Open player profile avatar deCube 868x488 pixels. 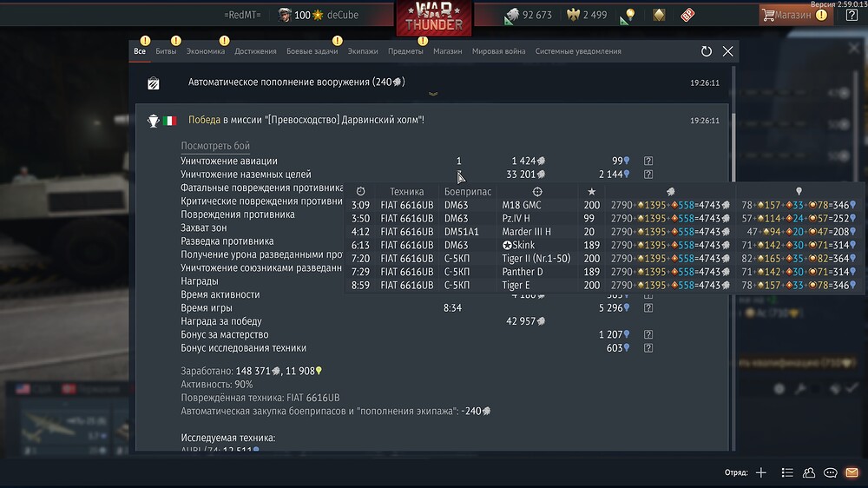click(285, 15)
